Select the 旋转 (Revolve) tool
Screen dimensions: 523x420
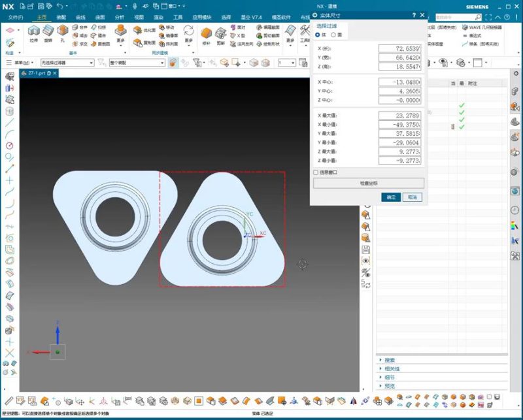(48, 31)
